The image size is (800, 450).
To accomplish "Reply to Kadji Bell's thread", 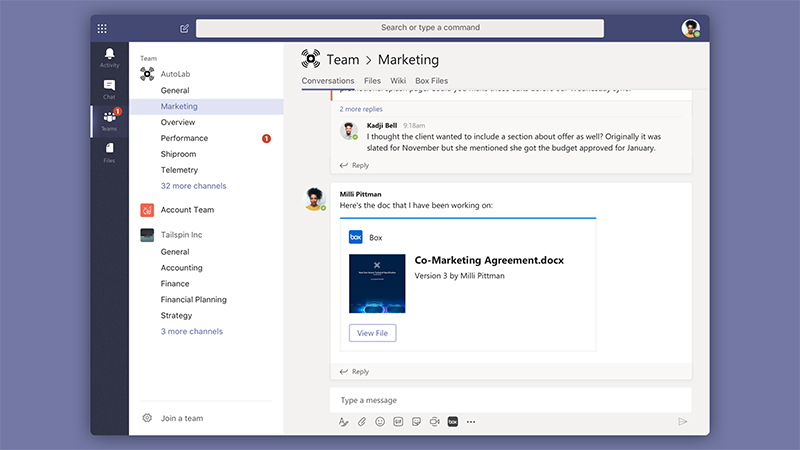I will coord(355,165).
